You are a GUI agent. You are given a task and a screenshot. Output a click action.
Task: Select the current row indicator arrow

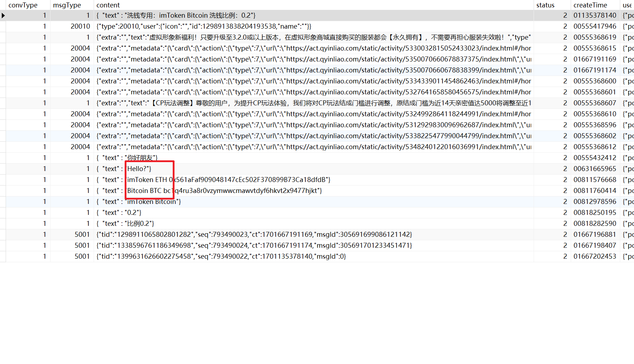pos(3,16)
